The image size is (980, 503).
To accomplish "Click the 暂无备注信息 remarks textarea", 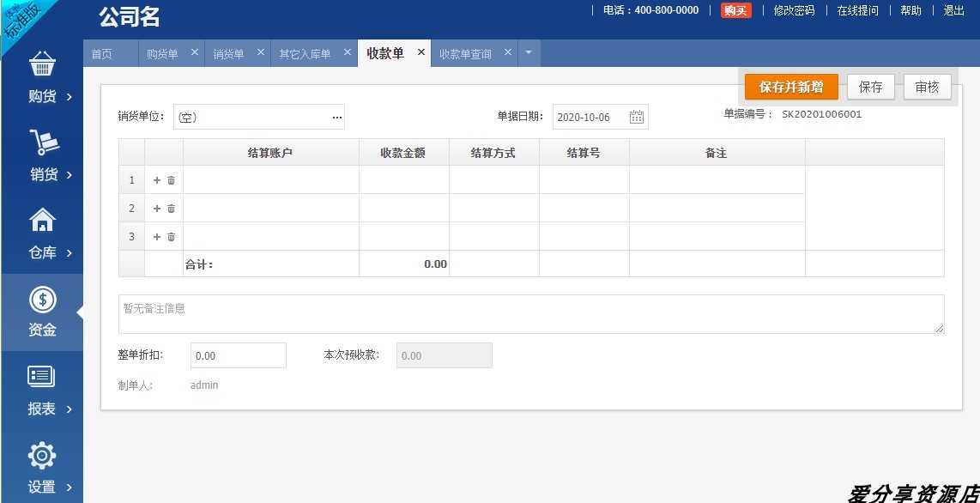I will click(x=531, y=314).
